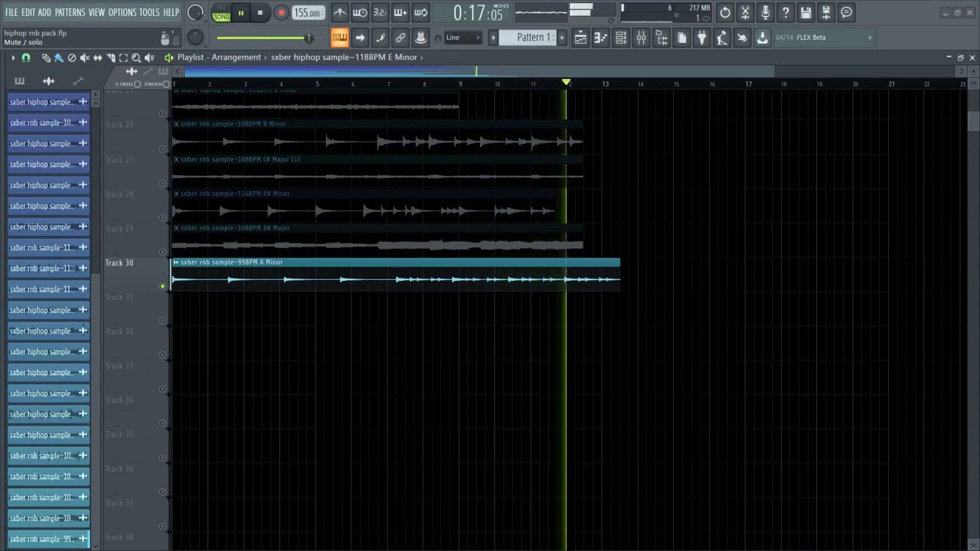Open the Mixer view icon

[x=642, y=37]
